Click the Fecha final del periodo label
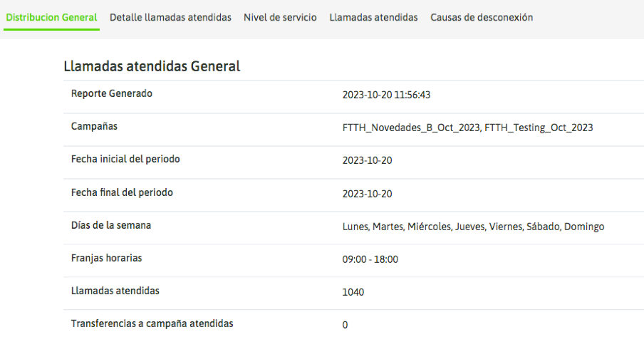Viewport: 644px width, 342px height. [x=122, y=192]
